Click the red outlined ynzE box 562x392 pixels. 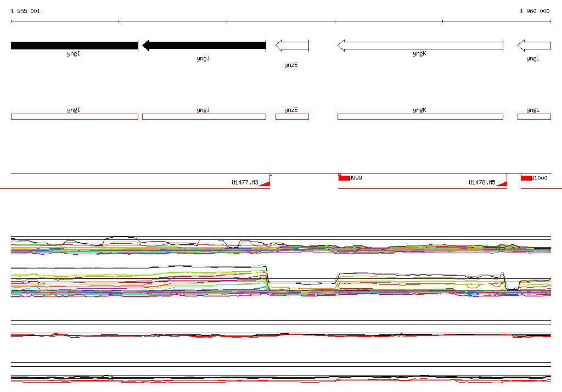[292, 116]
